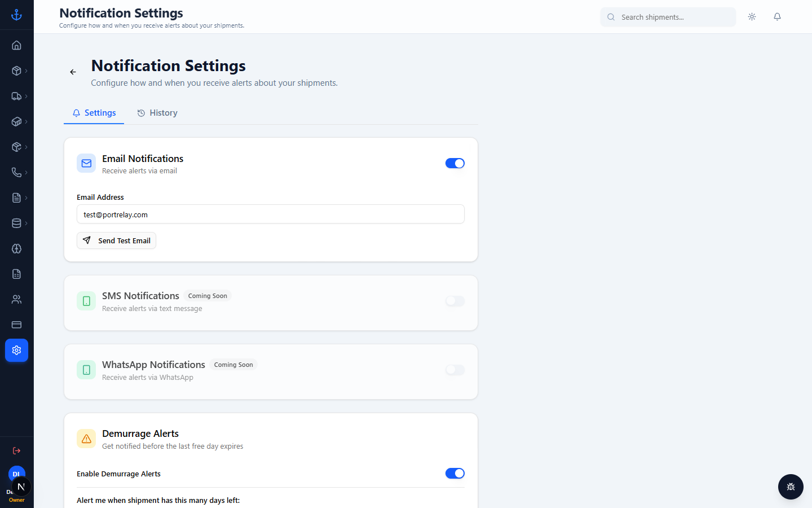The height and width of the screenshot is (508, 812).
Task: Open the credit card billing icon in the sidebar
Action: click(16, 325)
